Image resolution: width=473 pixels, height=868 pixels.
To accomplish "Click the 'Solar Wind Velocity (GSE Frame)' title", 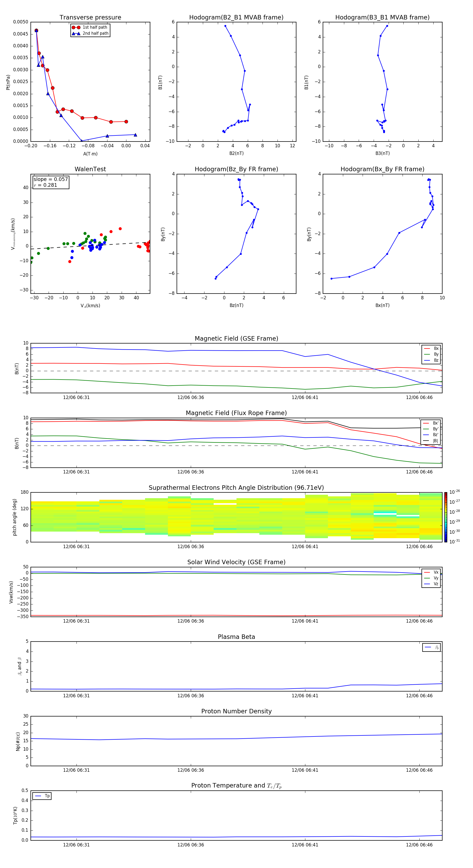I will coord(236,562).
